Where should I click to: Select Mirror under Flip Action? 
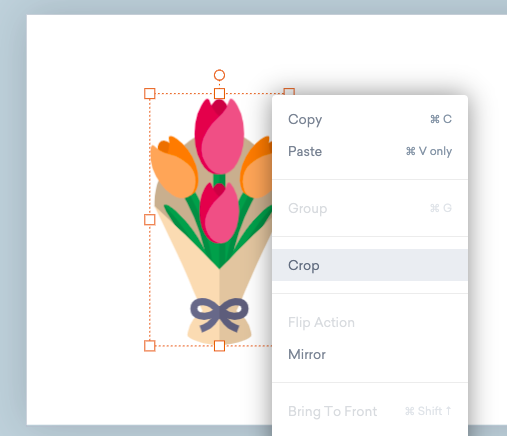[370, 354]
